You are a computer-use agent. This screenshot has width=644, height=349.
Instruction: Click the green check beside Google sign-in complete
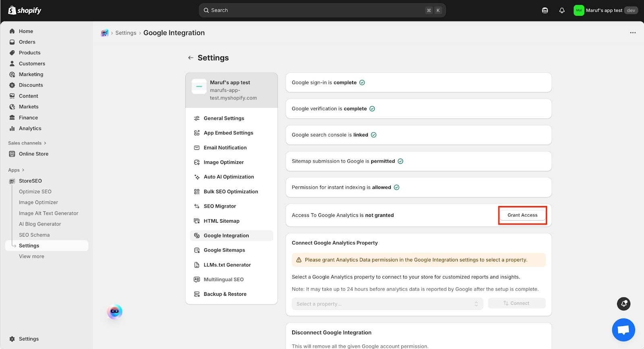pos(362,83)
